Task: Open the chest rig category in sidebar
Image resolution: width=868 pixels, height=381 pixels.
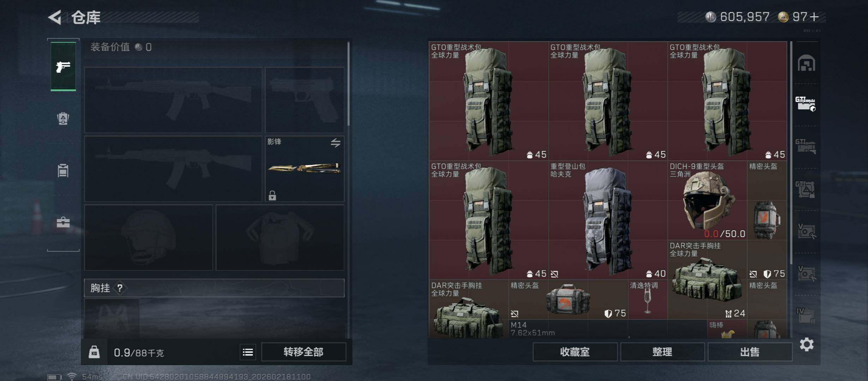Action: click(x=63, y=170)
